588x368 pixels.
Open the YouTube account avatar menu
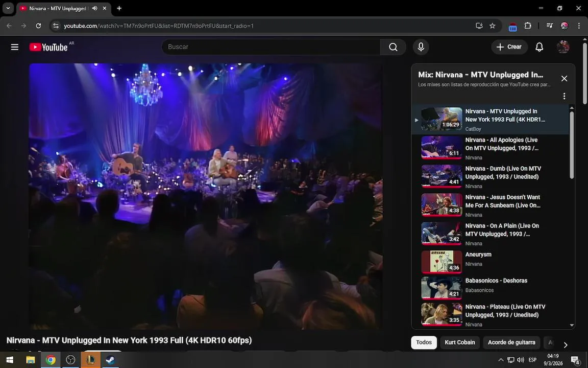563,47
